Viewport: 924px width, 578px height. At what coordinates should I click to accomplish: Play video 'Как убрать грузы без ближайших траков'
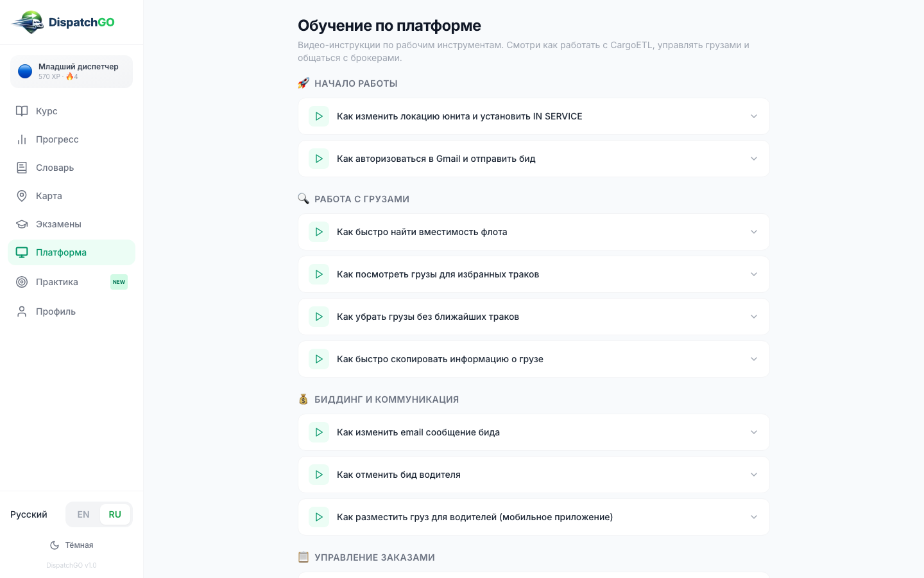coord(319,317)
